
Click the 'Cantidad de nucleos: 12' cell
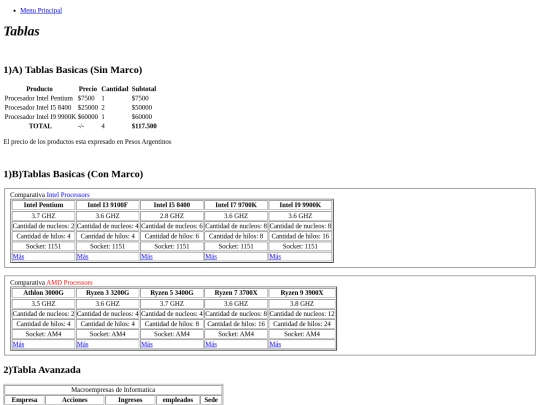point(302,314)
